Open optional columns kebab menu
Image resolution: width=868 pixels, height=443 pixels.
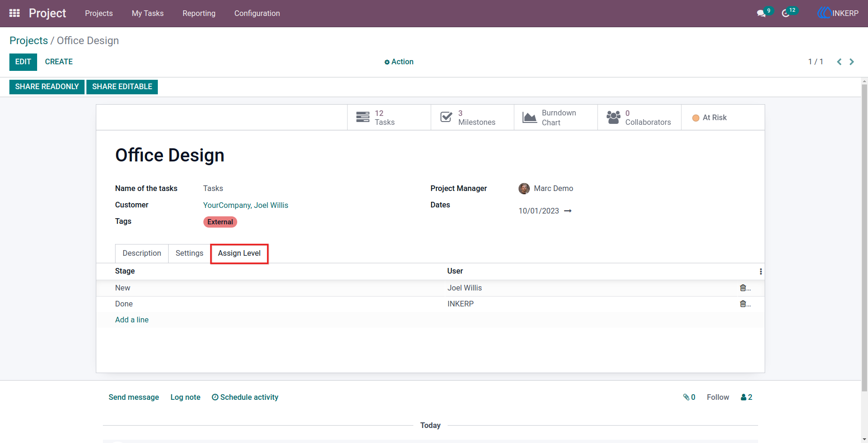click(x=760, y=271)
